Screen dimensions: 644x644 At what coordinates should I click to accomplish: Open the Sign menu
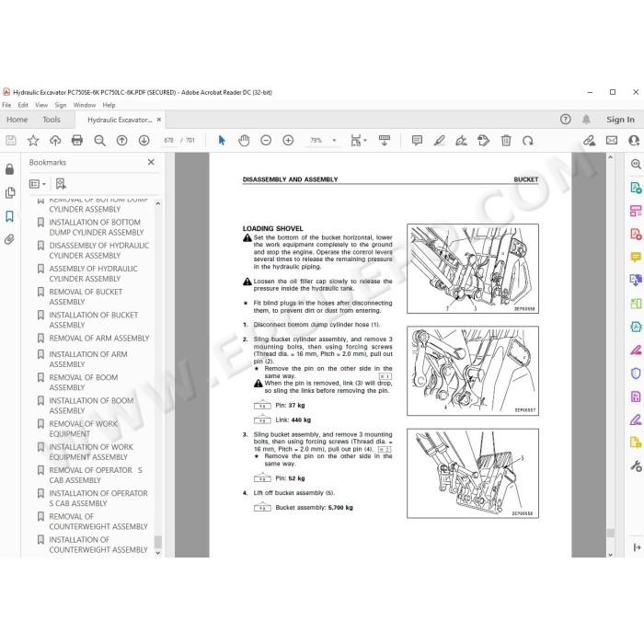[61, 105]
